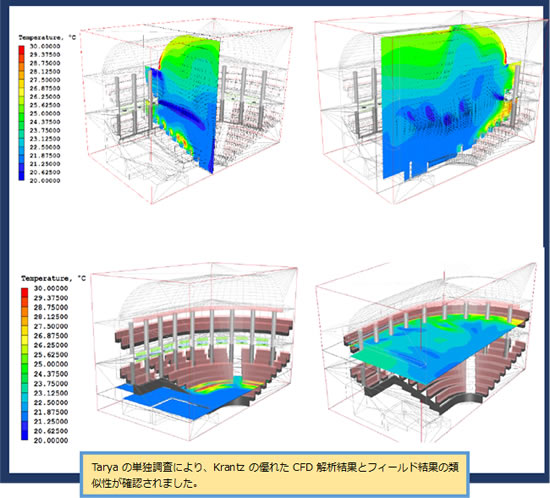Click the red 30.00000 swatch in upper legend
The width and height of the screenshot is (550, 498).
[x=22, y=48]
